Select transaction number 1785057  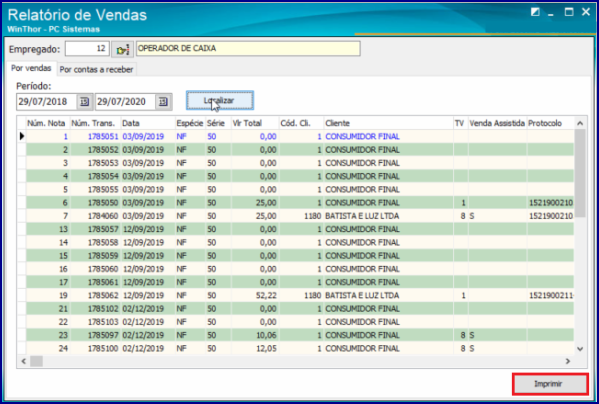tap(103, 229)
